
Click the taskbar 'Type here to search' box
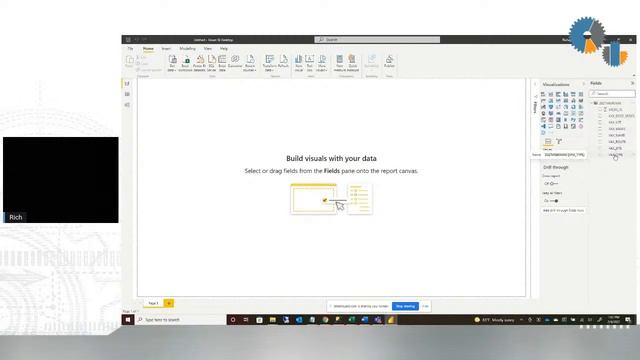[x=180, y=320]
